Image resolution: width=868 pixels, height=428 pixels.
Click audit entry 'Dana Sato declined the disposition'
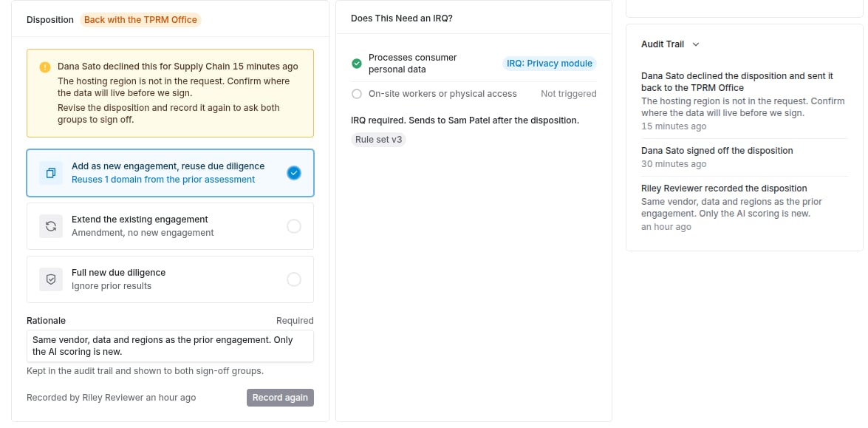coord(737,81)
